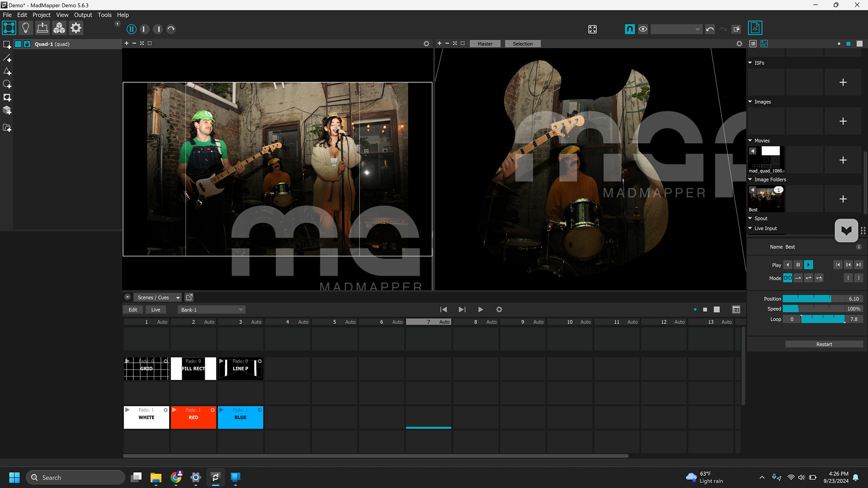Screen dimensions: 868x488
Task: Click the undo arrow in top toolbar
Action: coord(710,29)
